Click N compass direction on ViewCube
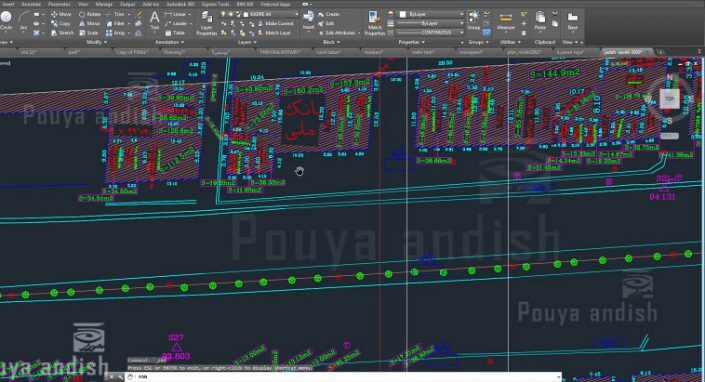 pos(670,78)
